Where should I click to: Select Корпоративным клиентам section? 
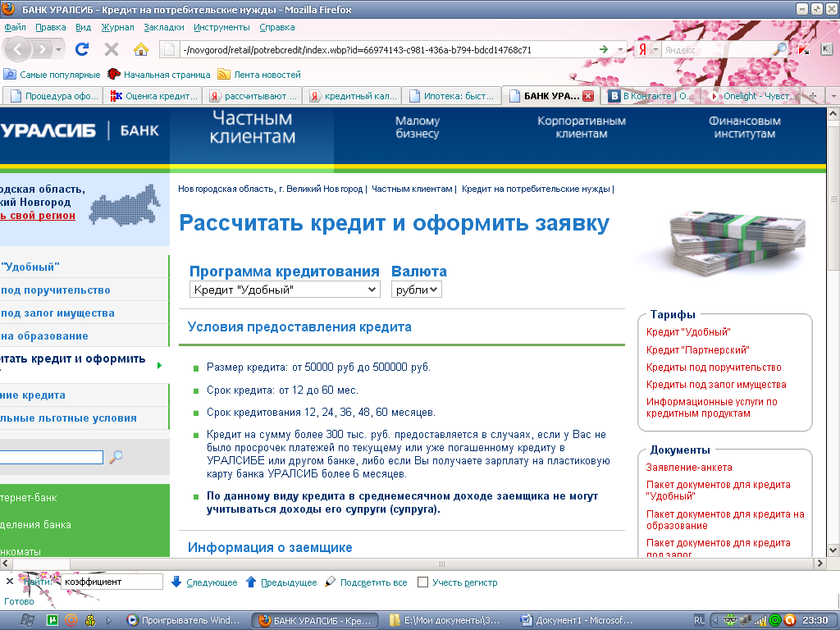tap(582, 127)
